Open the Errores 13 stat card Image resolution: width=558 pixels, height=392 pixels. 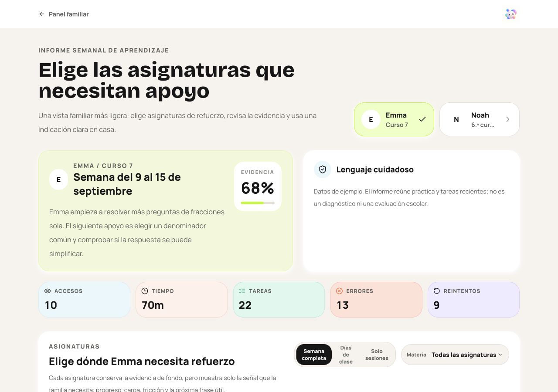click(x=376, y=300)
